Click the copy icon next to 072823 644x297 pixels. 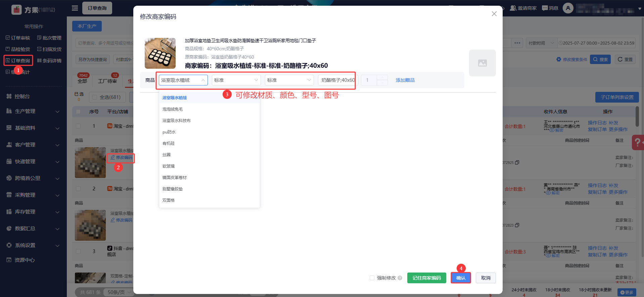[x=517, y=225]
